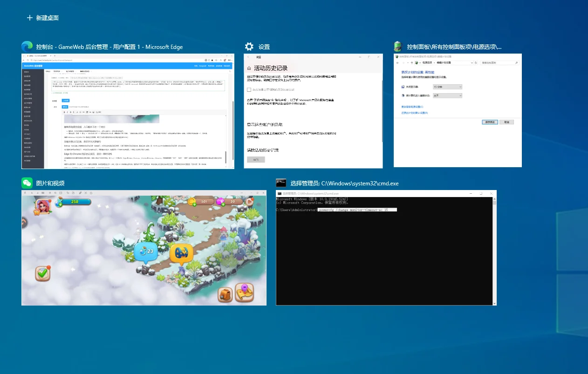Select the GameWeb 后台管理 Edge window title

coord(109,47)
